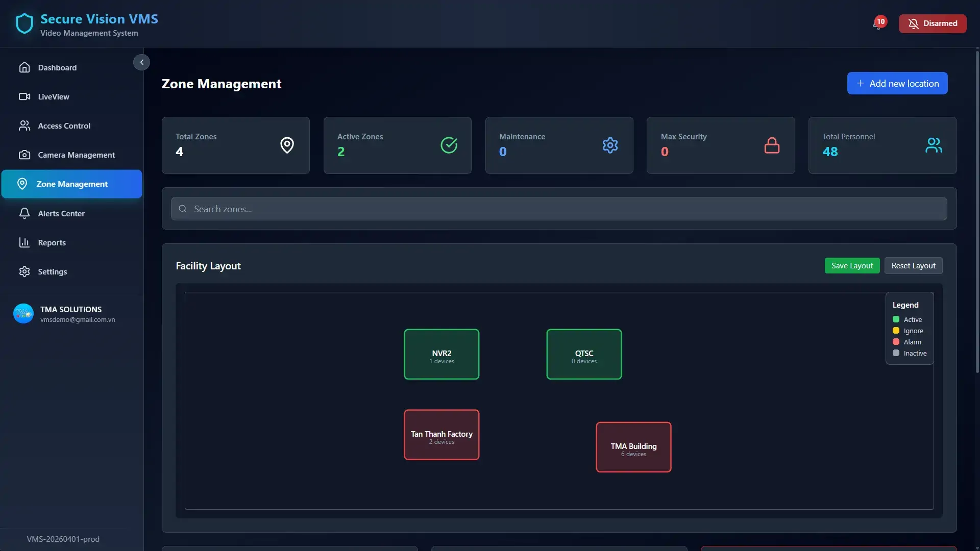
Task: Click the Settings gear icon in sidebar
Action: 24,271
